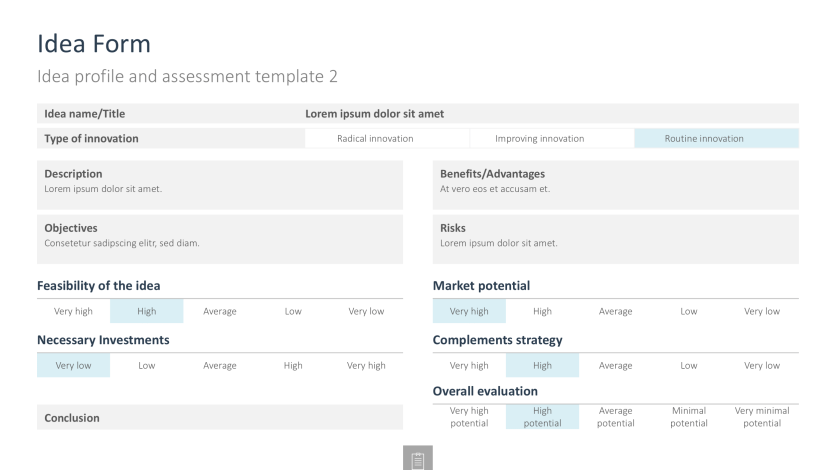The image size is (836, 470).
Task: Select Low under Market potential
Action: tap(689, 311)
